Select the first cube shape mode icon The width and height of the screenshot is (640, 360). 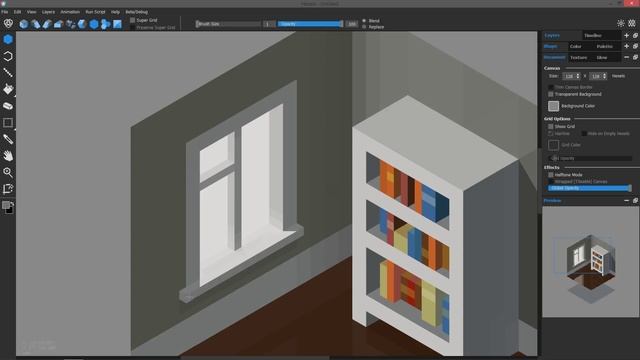click(x=24, y=24)
